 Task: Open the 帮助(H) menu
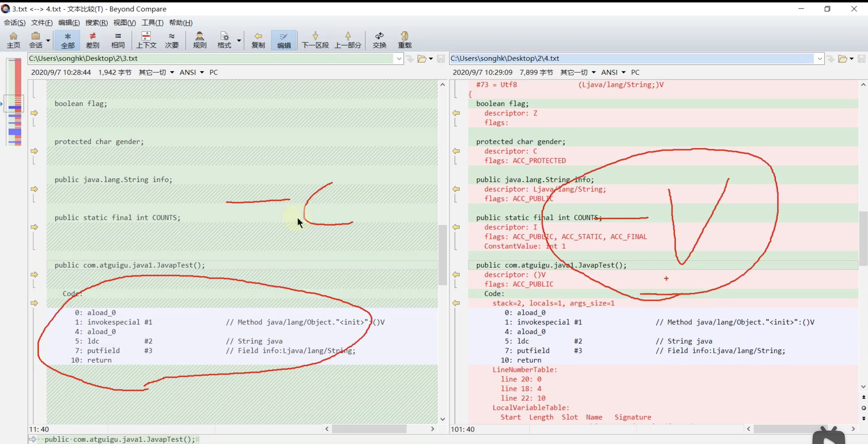[181, 23]
